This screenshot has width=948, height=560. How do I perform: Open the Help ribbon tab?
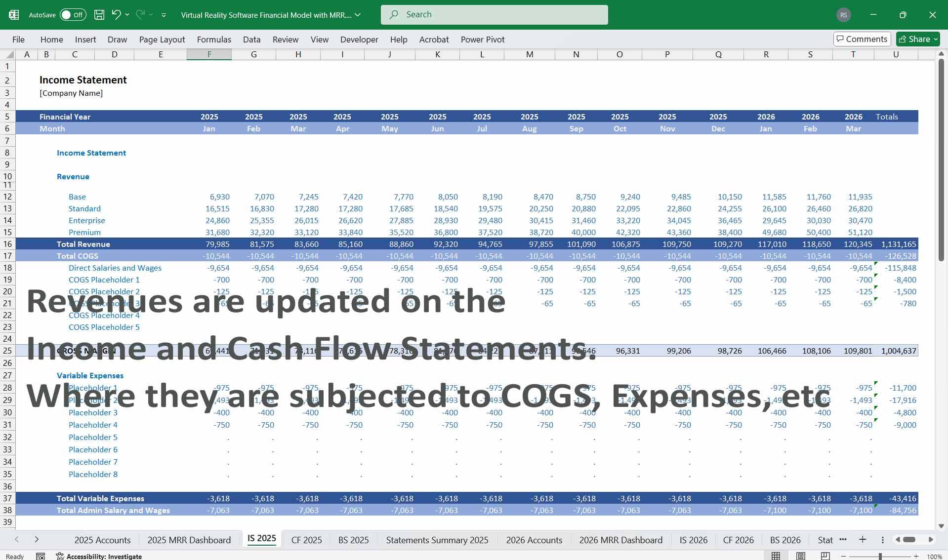click(399, 40)
